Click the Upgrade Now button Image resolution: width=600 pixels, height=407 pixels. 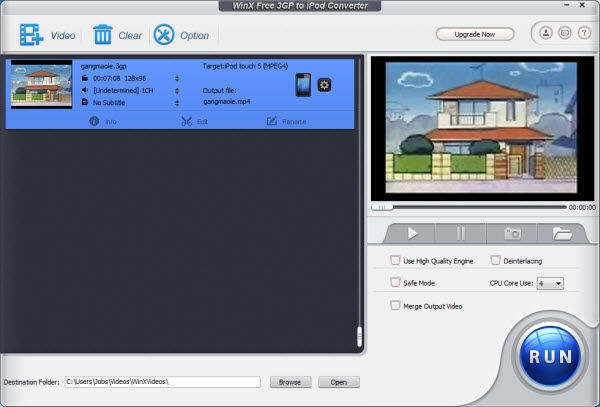475,34
